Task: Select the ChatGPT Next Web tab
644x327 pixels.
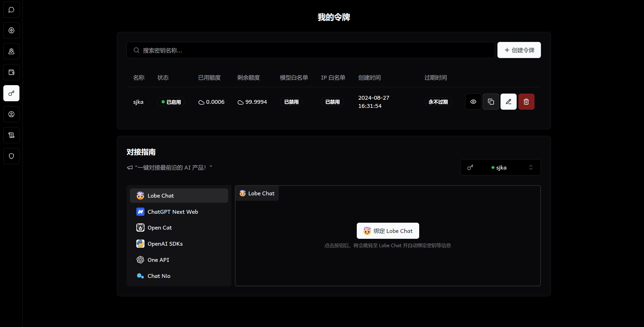Action: (x=173, y=211)
